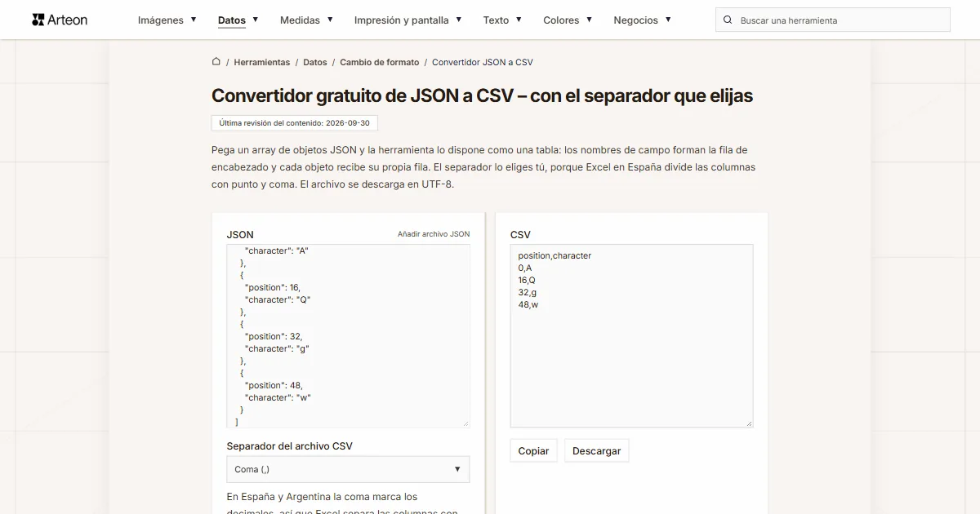The width and height of the screenshot is (980, 514).
Task: Open the Separador del archivo CSV dropdown
Action: pos(348,469)
